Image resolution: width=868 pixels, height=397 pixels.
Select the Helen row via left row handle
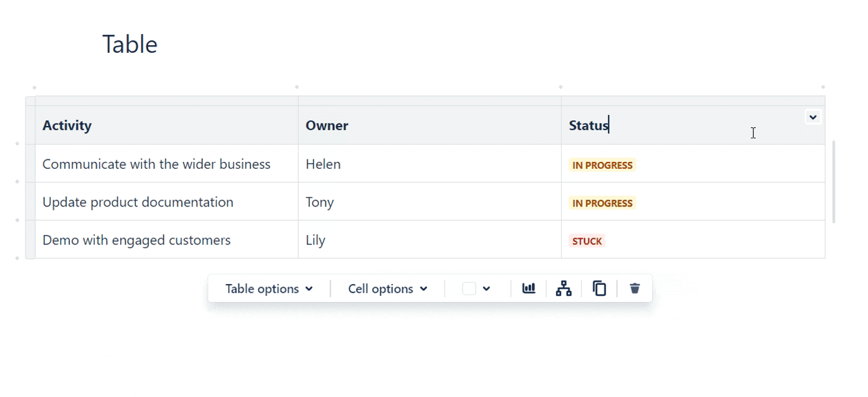pos(30,164)
